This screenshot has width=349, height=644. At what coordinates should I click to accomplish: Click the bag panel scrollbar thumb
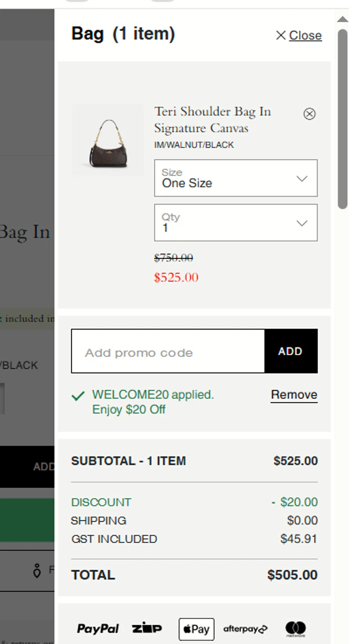click(x=342, y=120)
